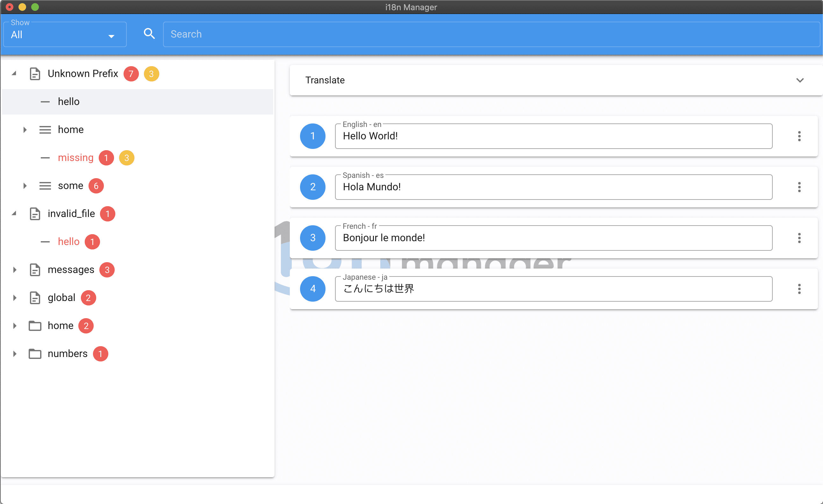Select the red missing key entry

(75, 157)
